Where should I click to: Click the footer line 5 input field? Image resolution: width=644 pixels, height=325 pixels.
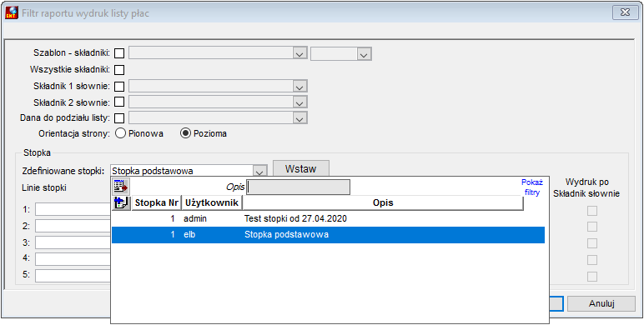[73, 276]
